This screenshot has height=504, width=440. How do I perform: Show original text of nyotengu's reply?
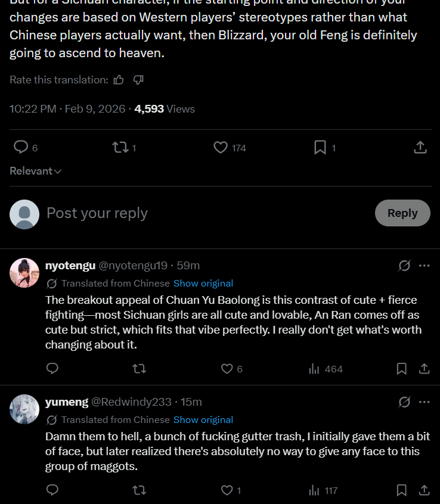point(203,283)
